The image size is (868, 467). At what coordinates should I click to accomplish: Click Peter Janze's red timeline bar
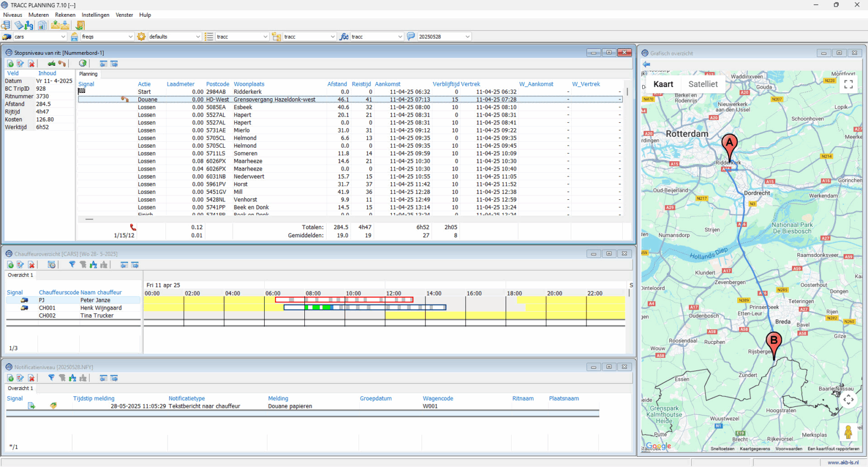coord(344,300)
